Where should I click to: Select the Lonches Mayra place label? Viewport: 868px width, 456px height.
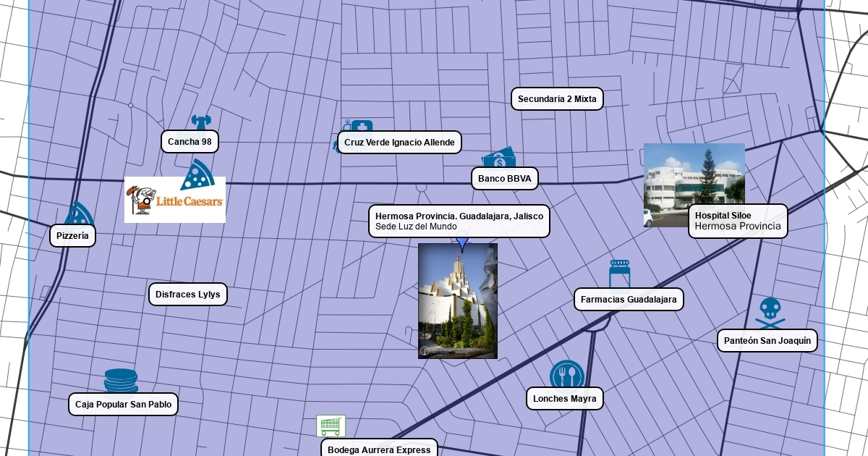(564, 398)
